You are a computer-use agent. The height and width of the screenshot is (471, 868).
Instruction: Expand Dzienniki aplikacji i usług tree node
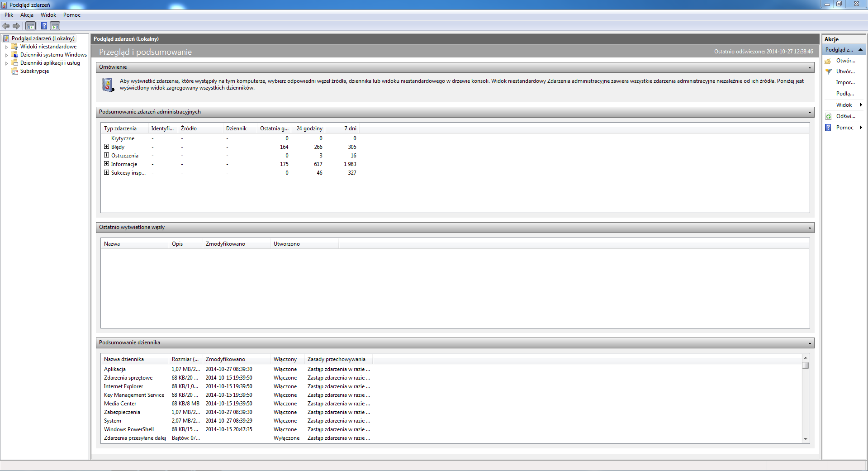6,63
